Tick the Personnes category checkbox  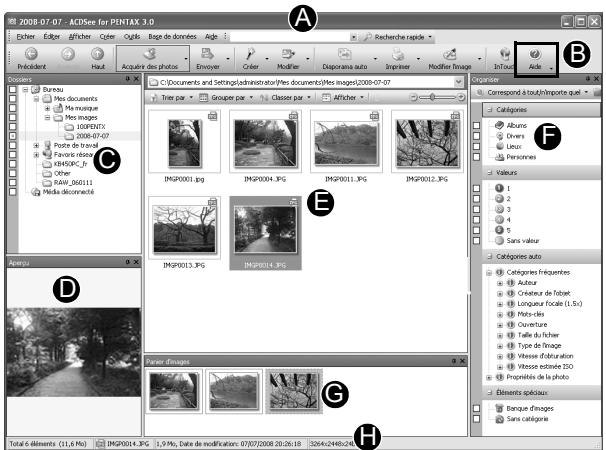tap(477, 157)
